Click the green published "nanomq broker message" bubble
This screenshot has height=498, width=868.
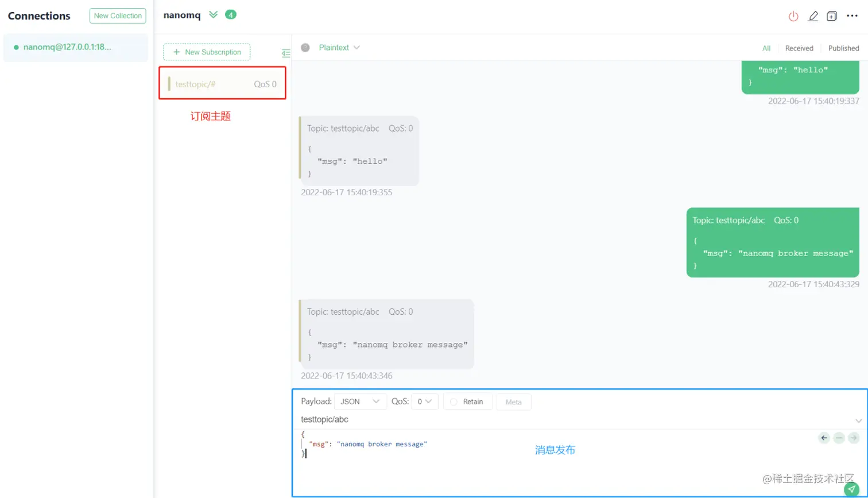(x=773, y=242)
